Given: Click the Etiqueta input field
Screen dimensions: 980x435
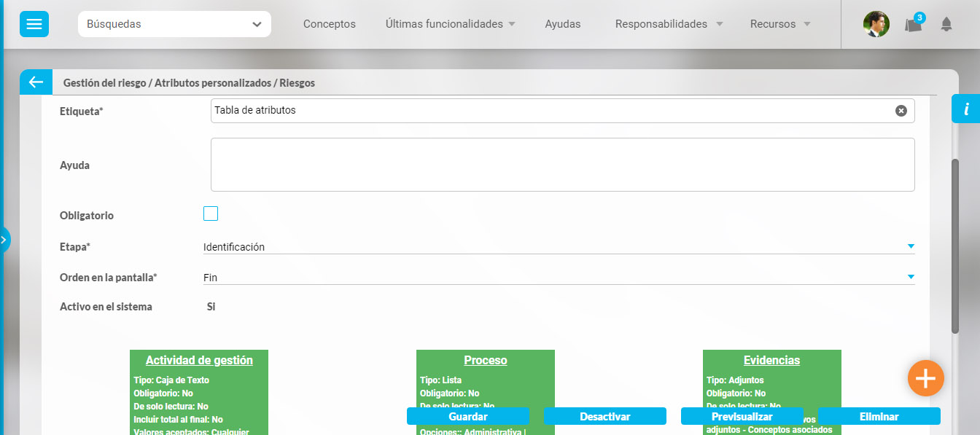Looking at the screenshot, I should click(562, 111).
